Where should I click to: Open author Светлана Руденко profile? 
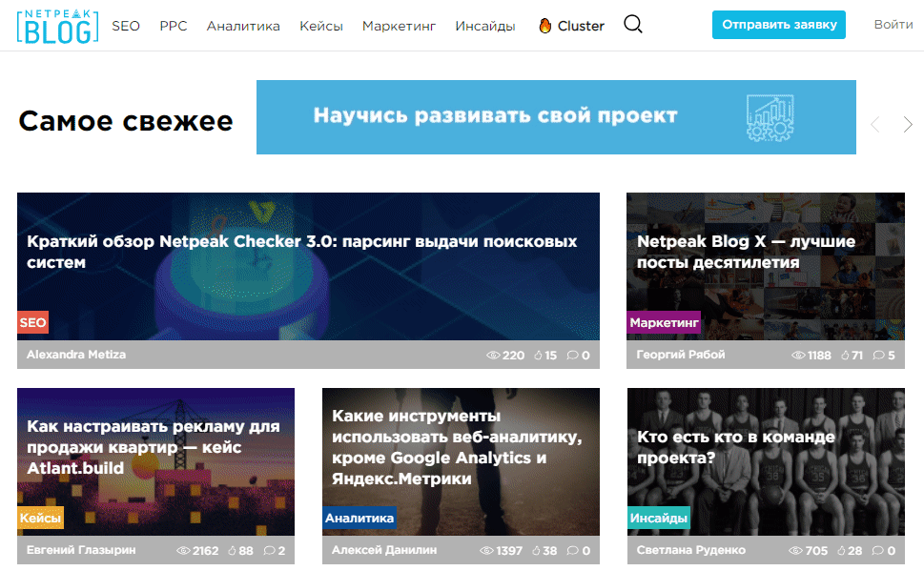point(690,550)
